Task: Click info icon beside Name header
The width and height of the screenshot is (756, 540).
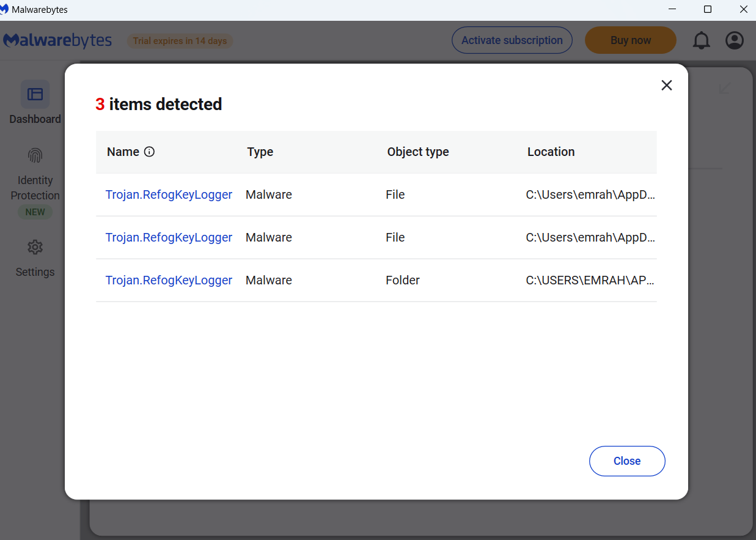Action: (149, 152)
